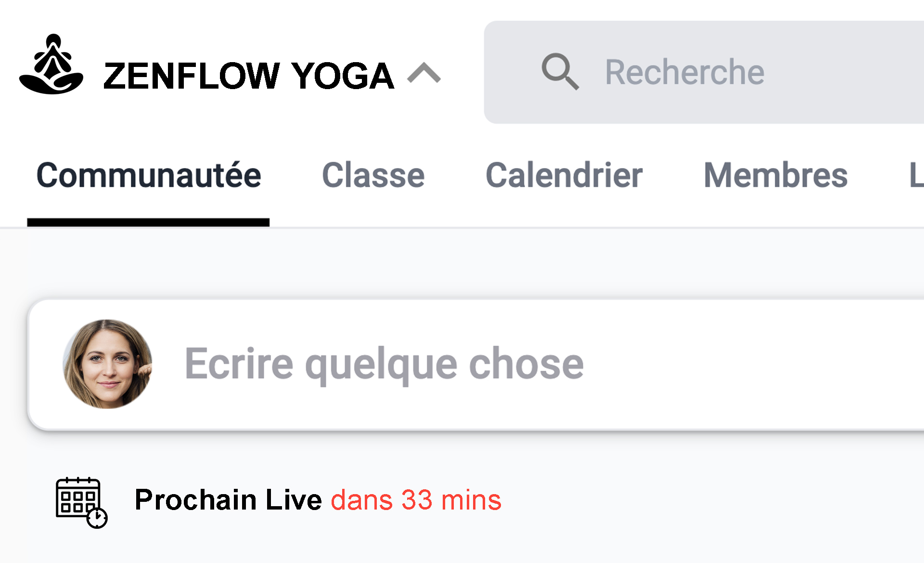Open the Calendrier tab
This screenshot has height=563, width=924.
(564, 175)
